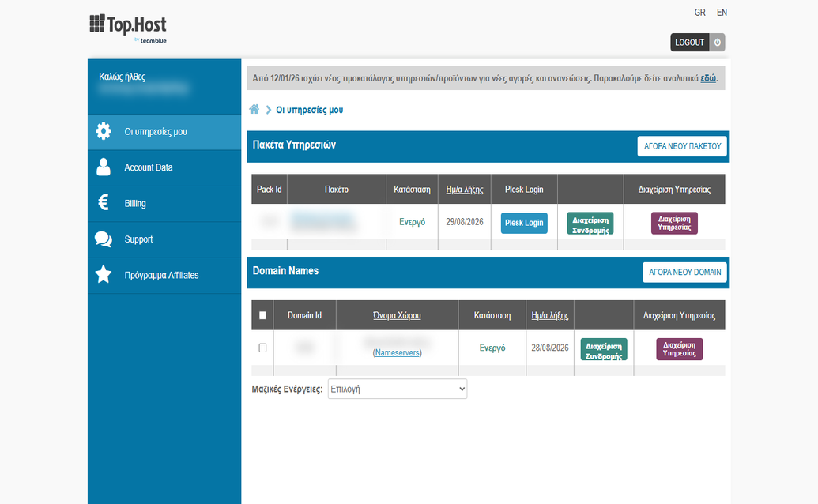Sort domains by Όνομα Χώρου header
The height and width of the screenshot is (504, 818).
point(397,315)
